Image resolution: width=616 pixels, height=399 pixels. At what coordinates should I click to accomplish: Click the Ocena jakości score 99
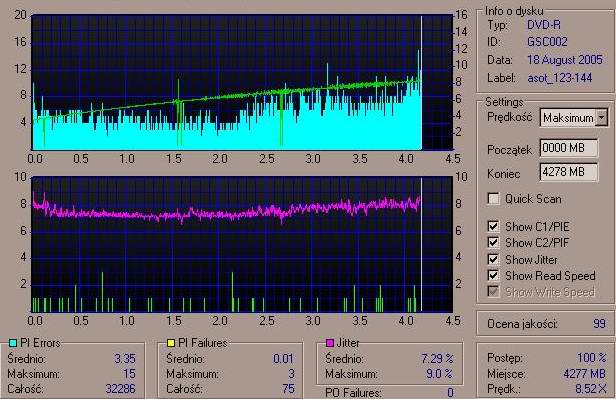pos(599,324)
